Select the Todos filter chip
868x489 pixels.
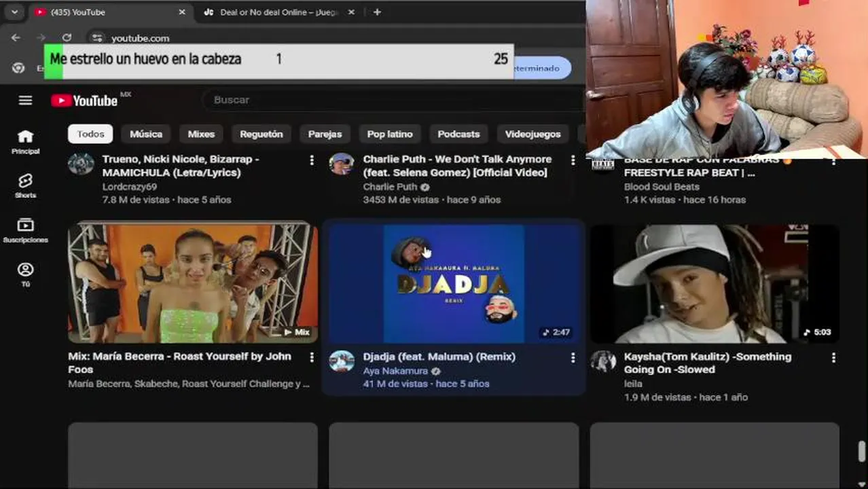click(x=90, y=134)
